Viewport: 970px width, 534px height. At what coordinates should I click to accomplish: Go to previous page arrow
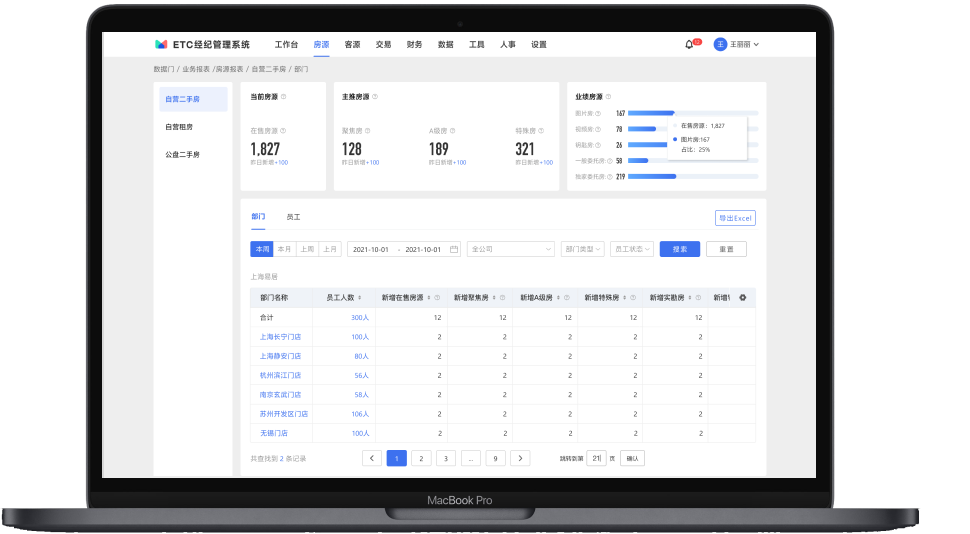(x=372, y=459)
